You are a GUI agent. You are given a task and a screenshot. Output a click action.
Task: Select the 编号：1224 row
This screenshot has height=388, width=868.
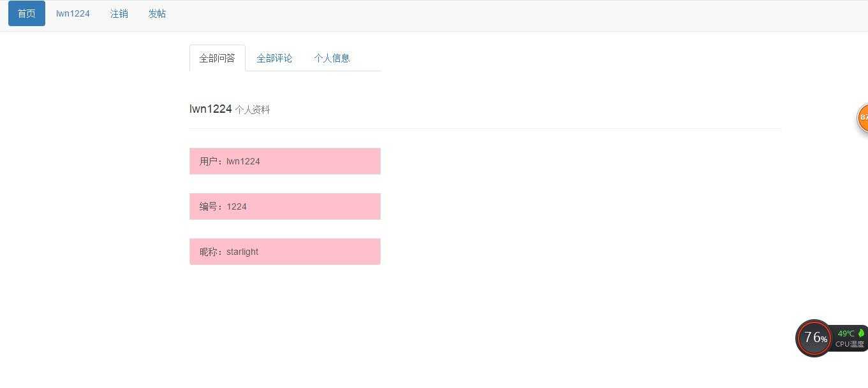coord(285,206)
